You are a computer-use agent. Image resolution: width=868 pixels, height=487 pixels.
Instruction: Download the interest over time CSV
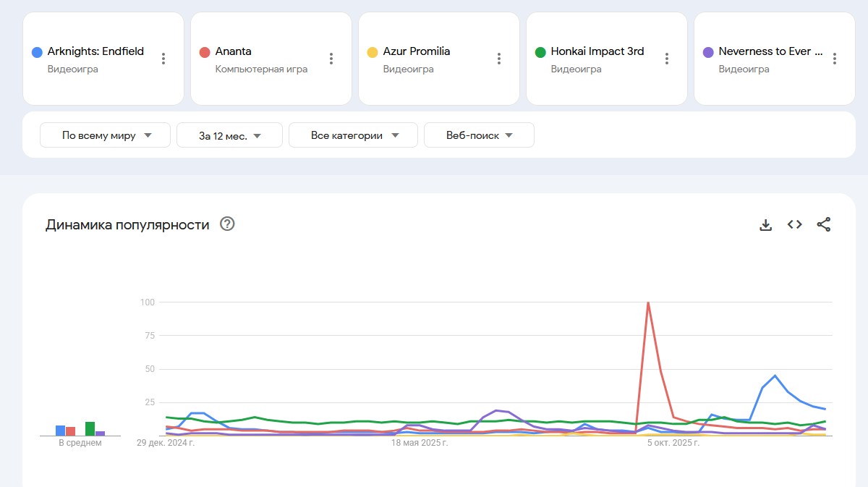(x=766, y=224)
